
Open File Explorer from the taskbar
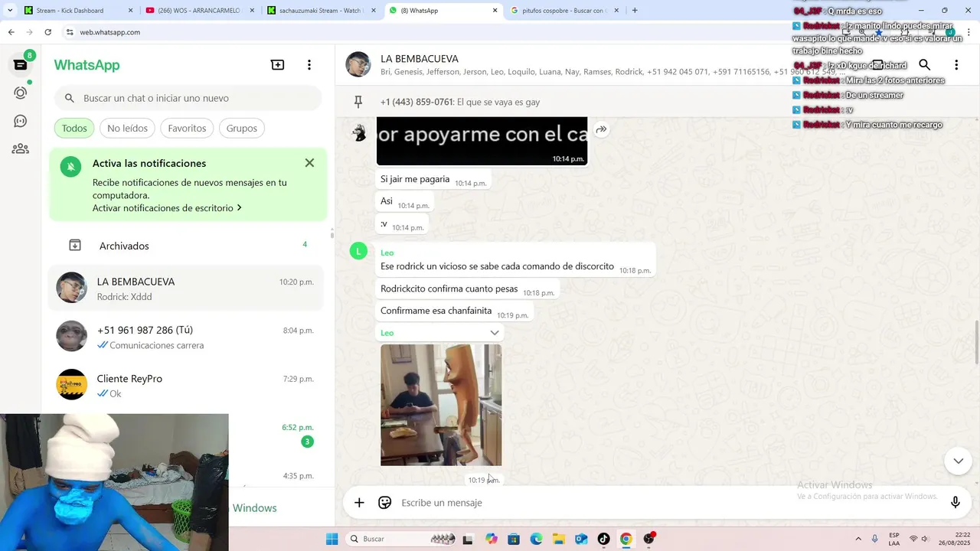click(x=558, y=539)
